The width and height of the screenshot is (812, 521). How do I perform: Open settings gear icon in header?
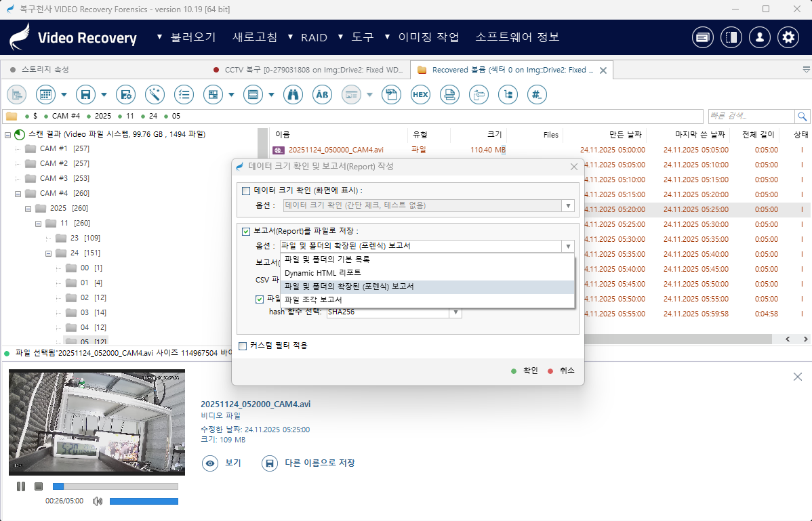pyautogui.click(x=788, y=37)
